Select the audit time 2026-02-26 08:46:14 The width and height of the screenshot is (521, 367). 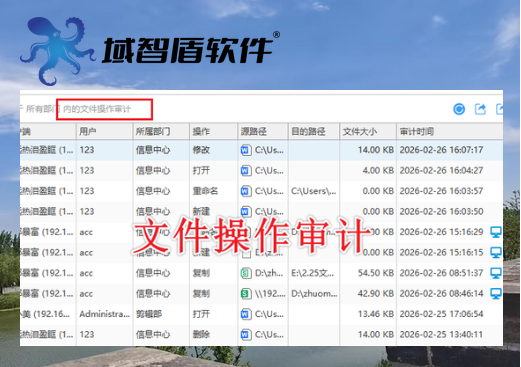441,294
